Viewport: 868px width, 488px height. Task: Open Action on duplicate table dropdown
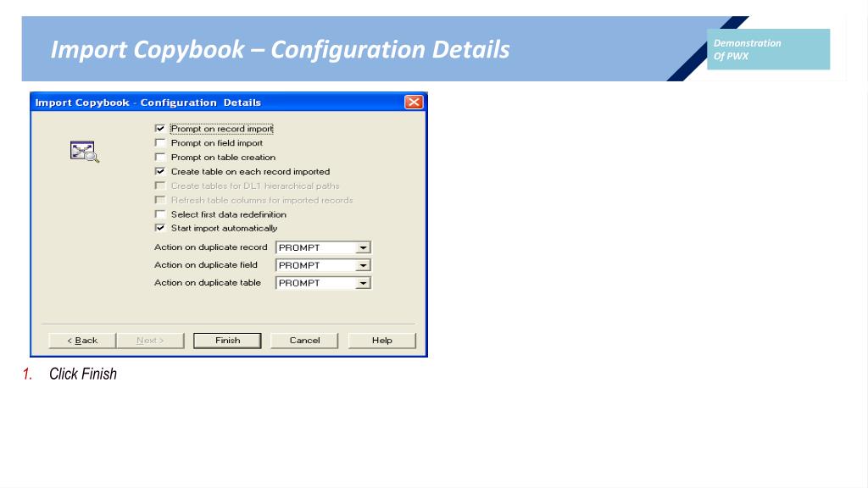[x=363, y=283]
